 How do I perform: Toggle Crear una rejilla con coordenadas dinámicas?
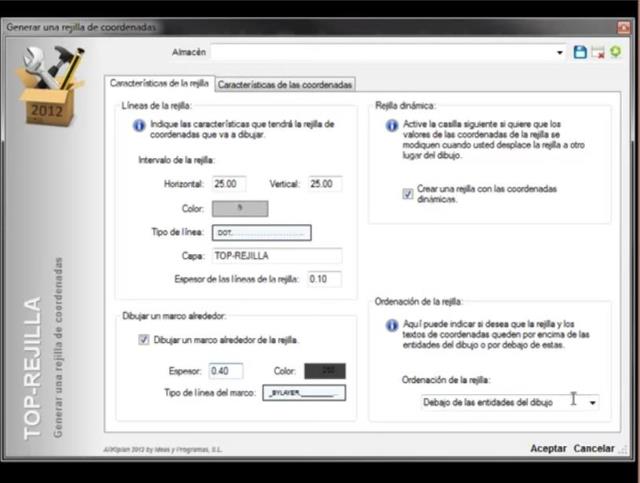click(x=407, y=194)
